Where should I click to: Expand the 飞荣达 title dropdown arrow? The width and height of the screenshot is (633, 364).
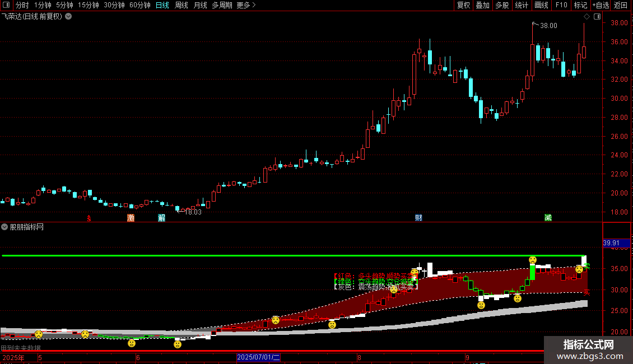(69, 17)
